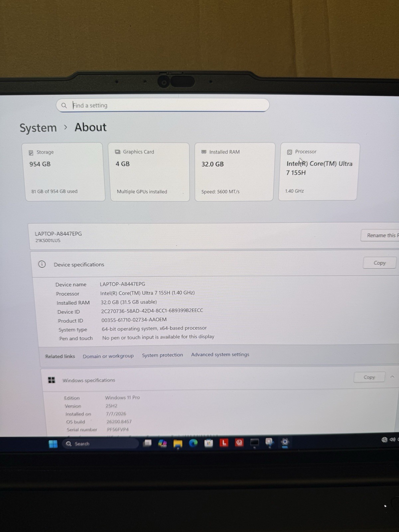Click LAPTOP-A8447EPG header name
This screenshot has height=532, width=399.
(x=59, y=234)
